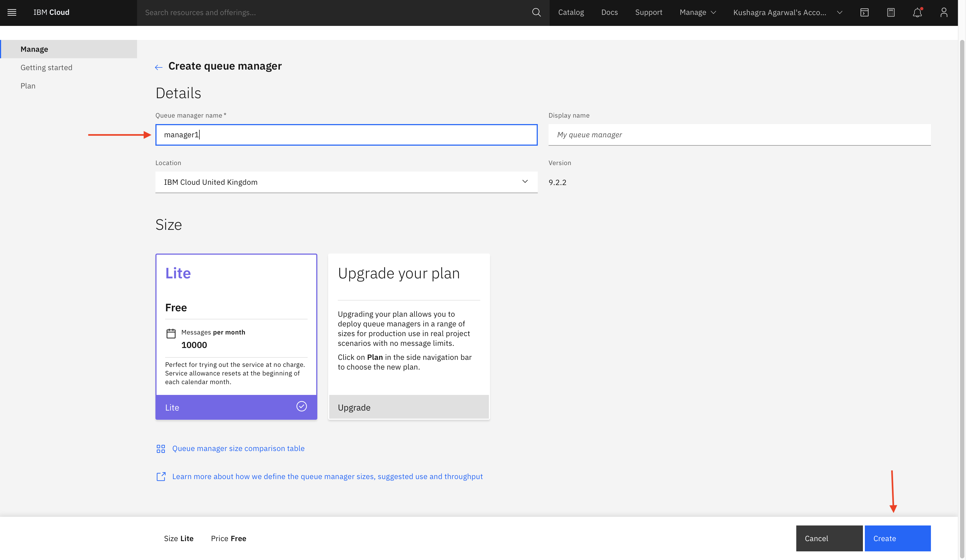Open the Plan sidebar item
The width and height of the screenshot is (966, 560).
pos(28,86)
